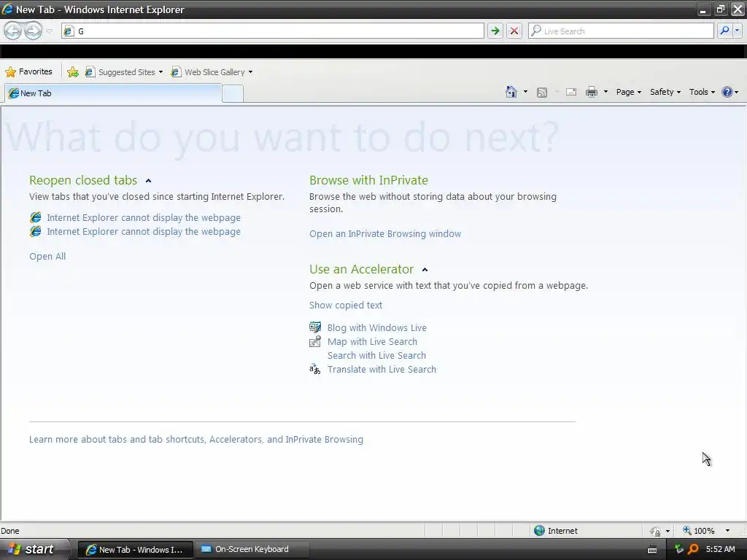The width and height of the screenshot is (747, 560).
Task: Open search provider options dropdown
Action: [737, 31]
